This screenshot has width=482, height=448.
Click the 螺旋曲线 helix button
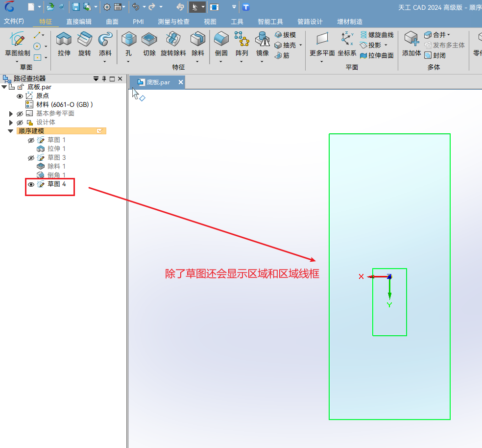pos(377,35)
